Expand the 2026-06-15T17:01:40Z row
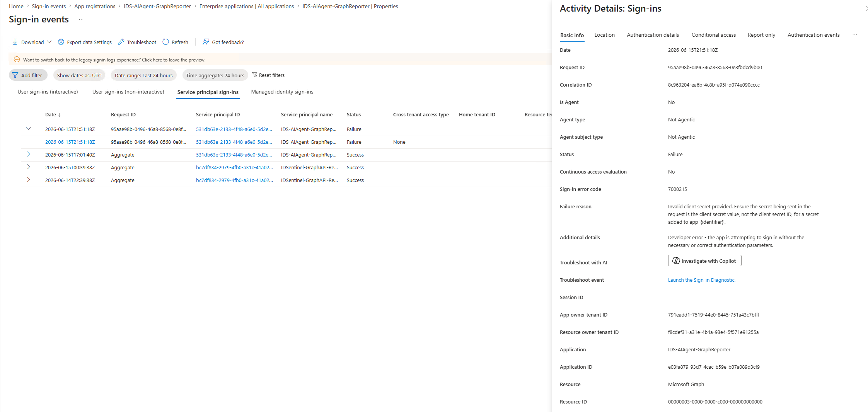Image resolution: width=868 pixels, height=412 pixels. [28, 154]
